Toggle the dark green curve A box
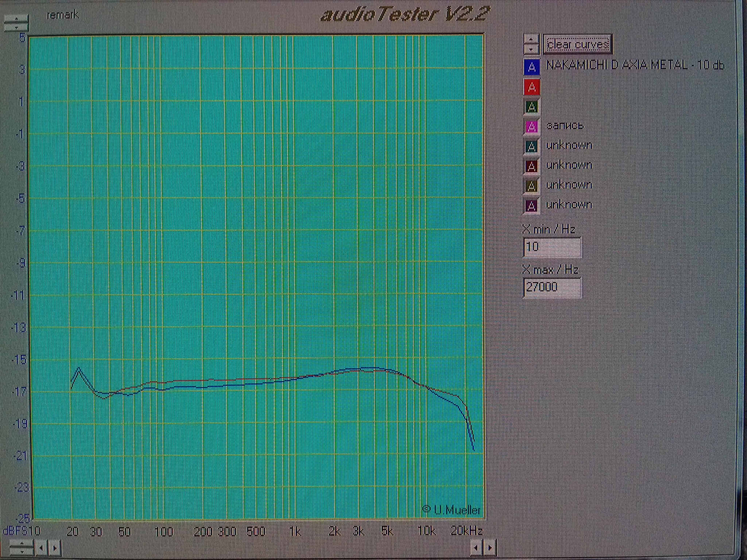This screenshot has width=747, height=560. [x=531, y=107]
